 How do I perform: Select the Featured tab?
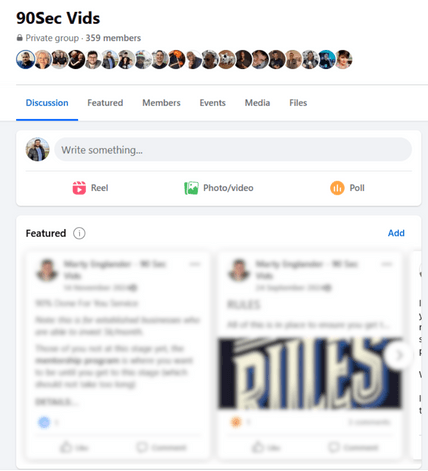105,103
